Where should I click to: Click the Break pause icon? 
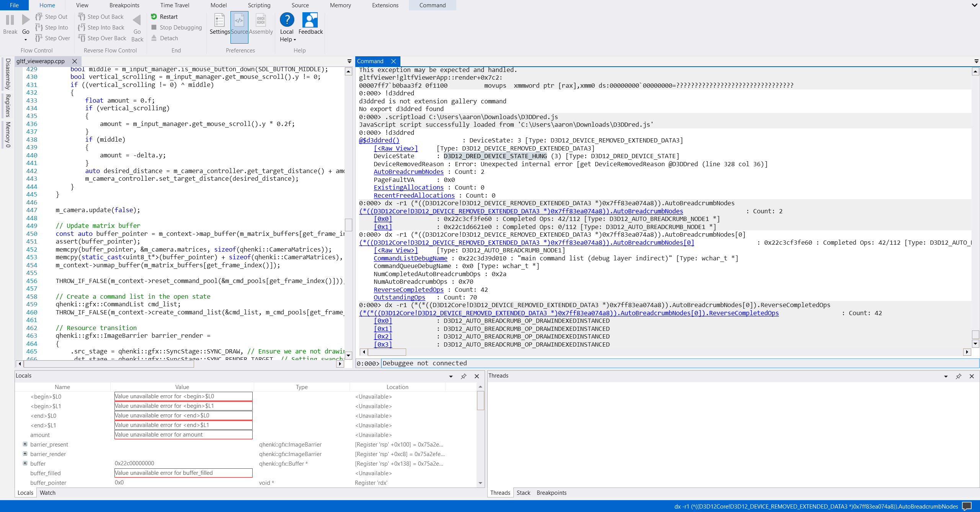[10, 20]
